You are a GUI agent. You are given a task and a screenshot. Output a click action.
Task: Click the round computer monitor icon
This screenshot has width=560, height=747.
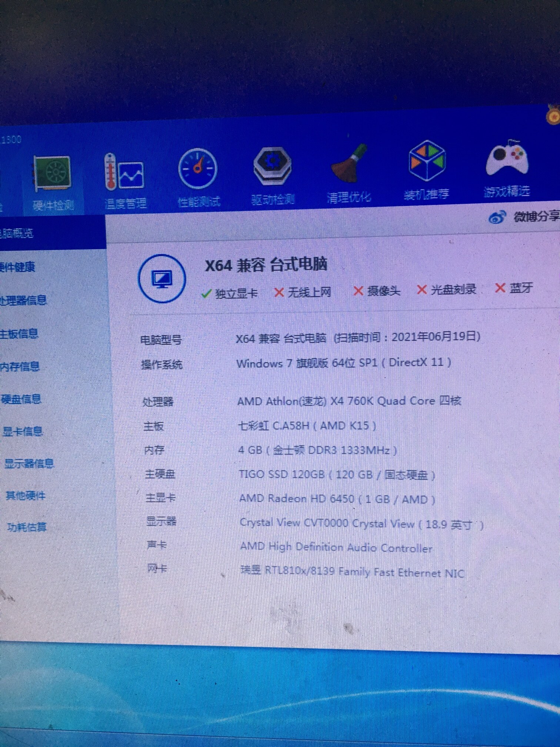pyautogui.click(x=162, y=279)
